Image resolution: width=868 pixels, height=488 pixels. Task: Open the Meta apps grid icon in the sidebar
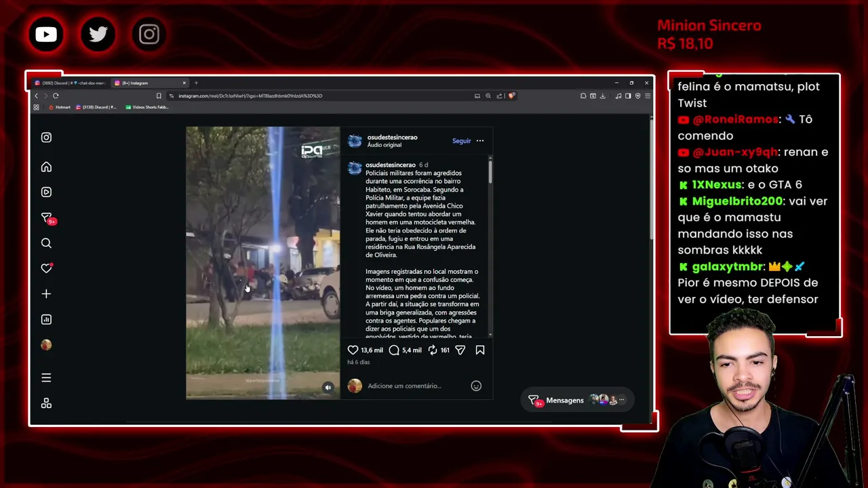(x=46, y=403)
